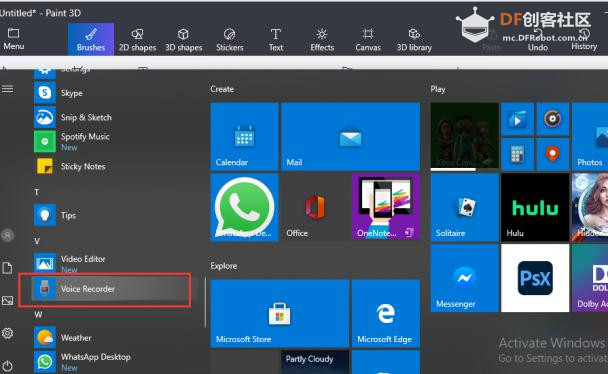Open the Movies & TV small tile
Screen dimensions: 608x374
pyautogui.click(x=518, y=119)
